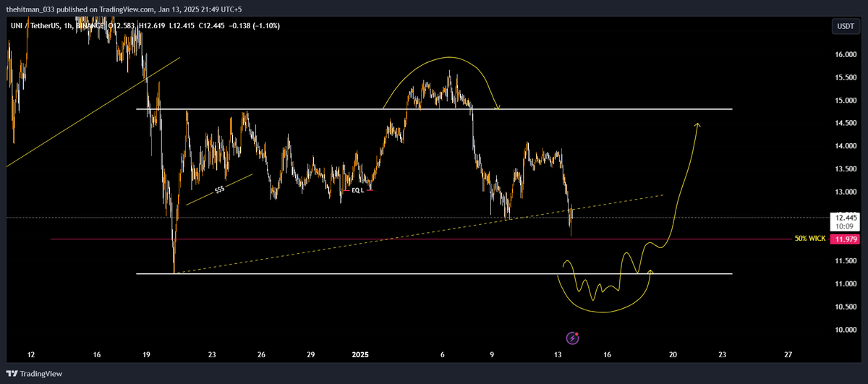868x384 pixels.
Task: Select the 50% WICK label
Action: (x=809, y=239)
